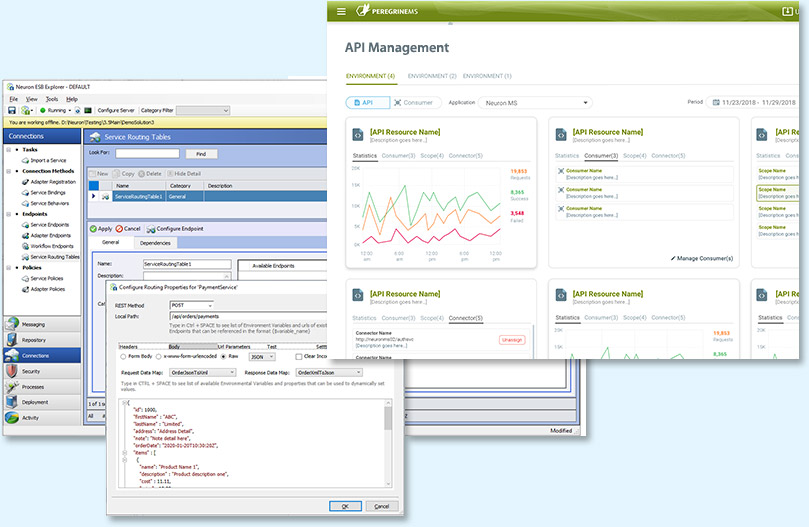
Task: Click the JSON editor scrollbar down arrow
Action: (388, 484)
